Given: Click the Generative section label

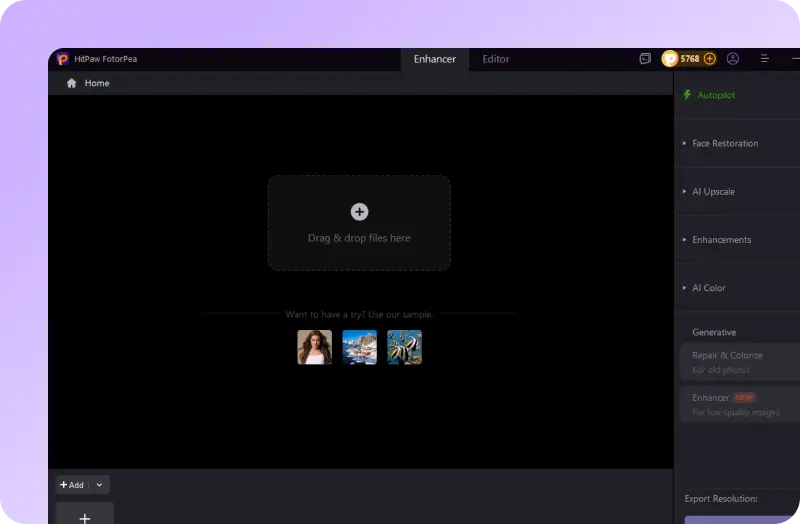Looking at the screenshot, I should [x=714, y=332].
